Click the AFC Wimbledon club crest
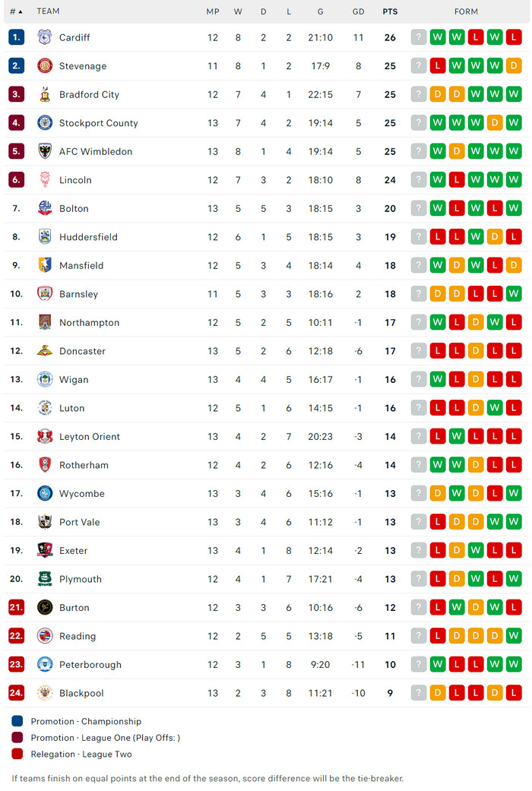The image size is (532, 791). coord(45,151)
